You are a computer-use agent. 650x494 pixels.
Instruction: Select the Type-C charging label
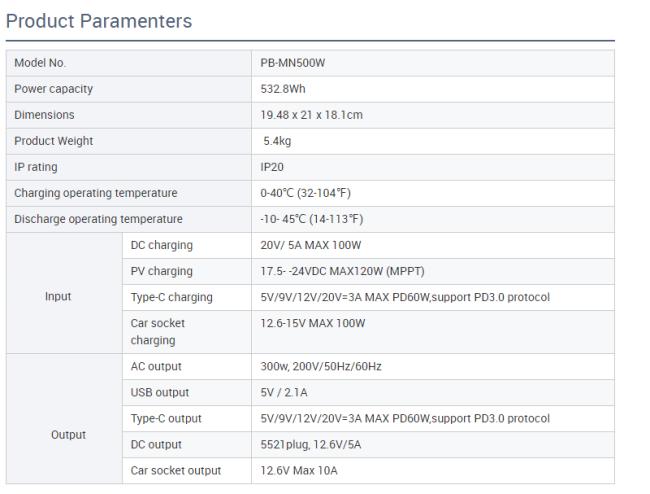tap(172, 297)
